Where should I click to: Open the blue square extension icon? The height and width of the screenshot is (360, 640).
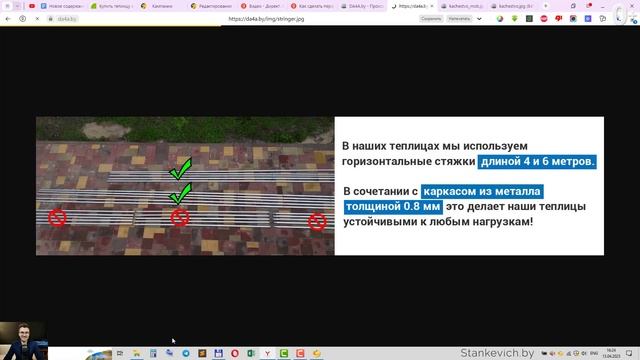[588, 19]
